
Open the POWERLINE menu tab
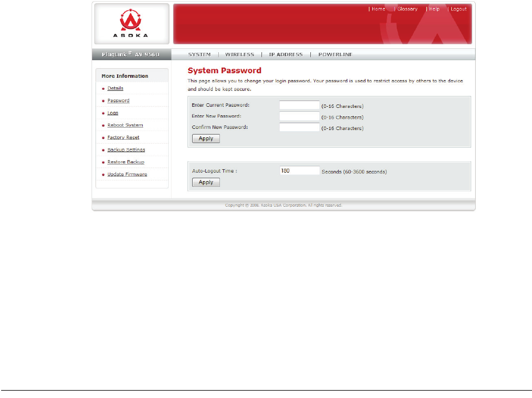coord(335,55)
